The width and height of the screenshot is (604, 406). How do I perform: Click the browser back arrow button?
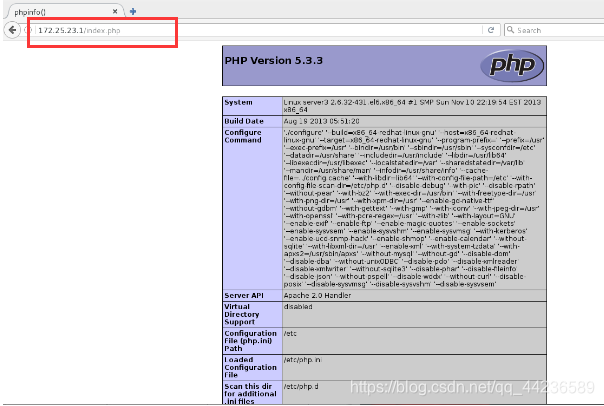pyautogui.click(x=12, y=30)
